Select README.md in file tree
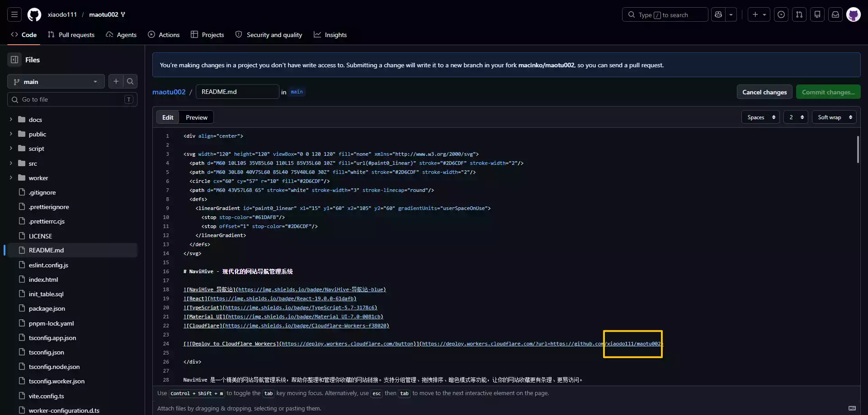868x415 pixels. click(x=72, y=250)
